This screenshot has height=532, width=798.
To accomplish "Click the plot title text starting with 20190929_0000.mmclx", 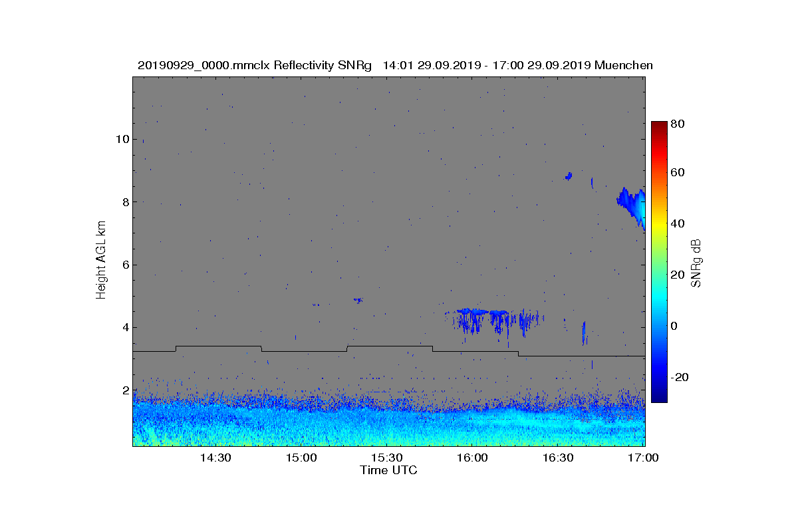I will click(x=395, y=65).
